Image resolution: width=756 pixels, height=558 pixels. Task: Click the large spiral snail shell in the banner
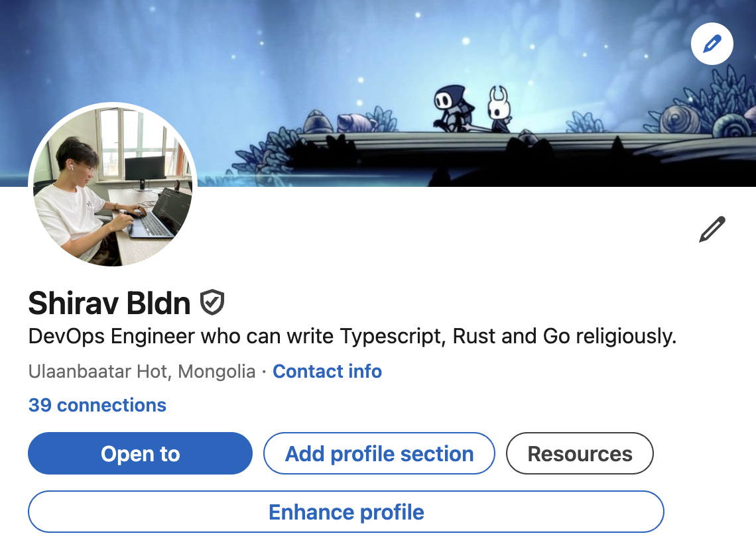[x=679, y=121]
